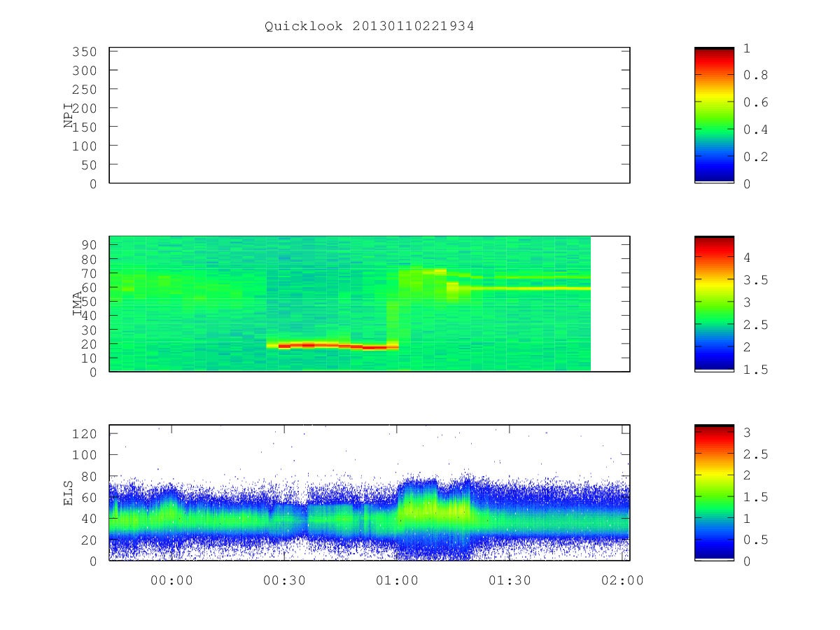Viewport: 840px width, 630px height.
Task: Click the 02:00 time axis label
Action: tap(622, 580)
